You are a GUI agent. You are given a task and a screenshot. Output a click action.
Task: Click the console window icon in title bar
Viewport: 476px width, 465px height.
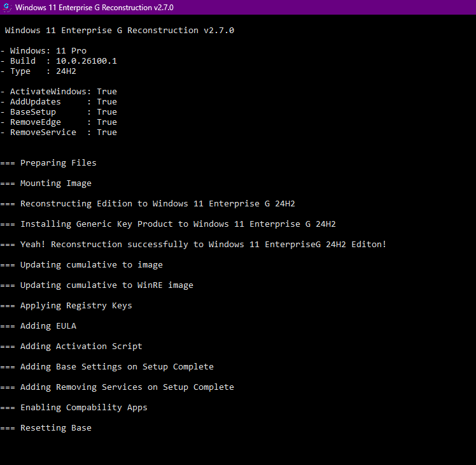(x=6, y=7)
